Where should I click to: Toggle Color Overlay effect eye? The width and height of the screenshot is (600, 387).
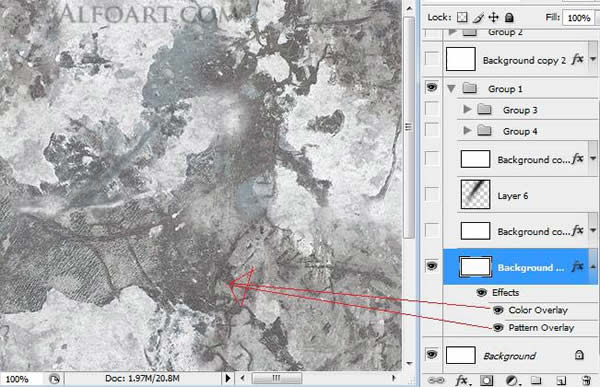coord(498,310)
